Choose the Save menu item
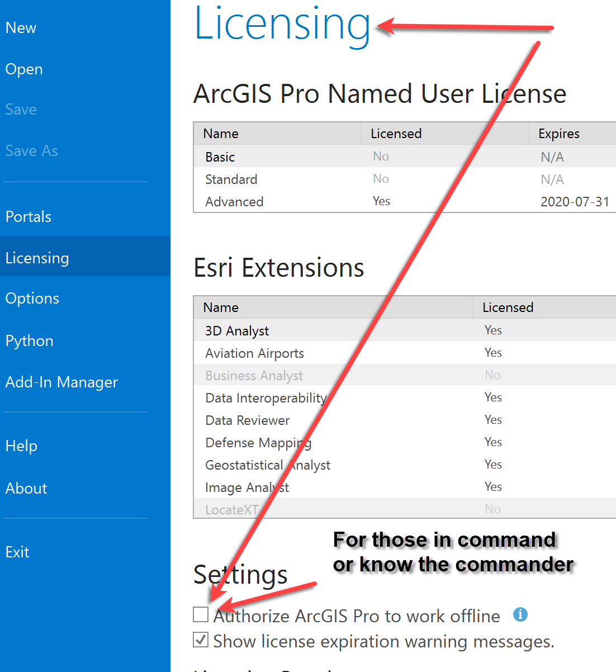 [21, 109]
